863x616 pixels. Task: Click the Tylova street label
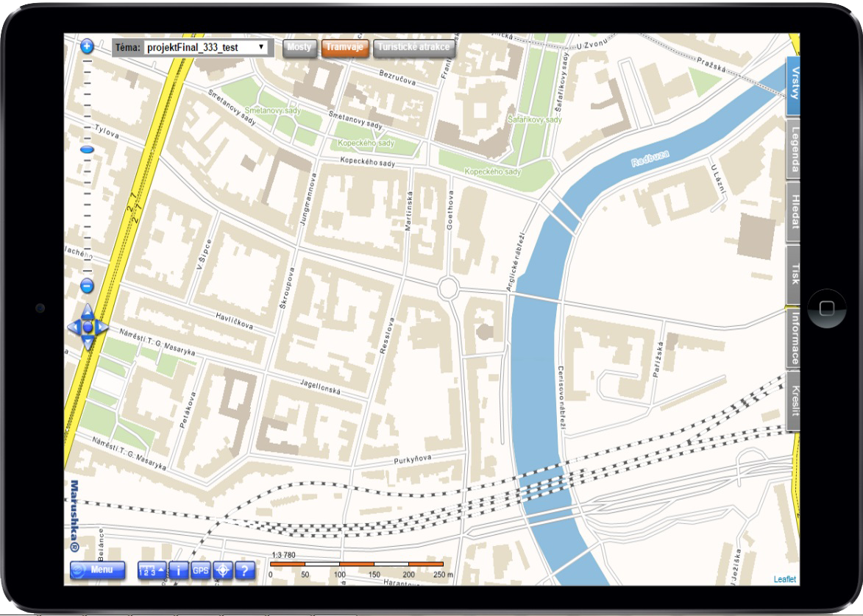point(107,131)
